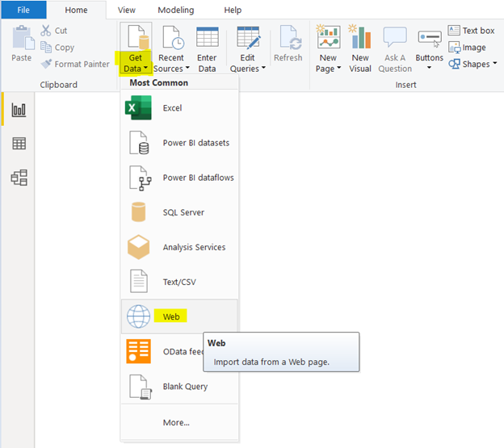Click the Enter Data table icon

tap(208, 37)
